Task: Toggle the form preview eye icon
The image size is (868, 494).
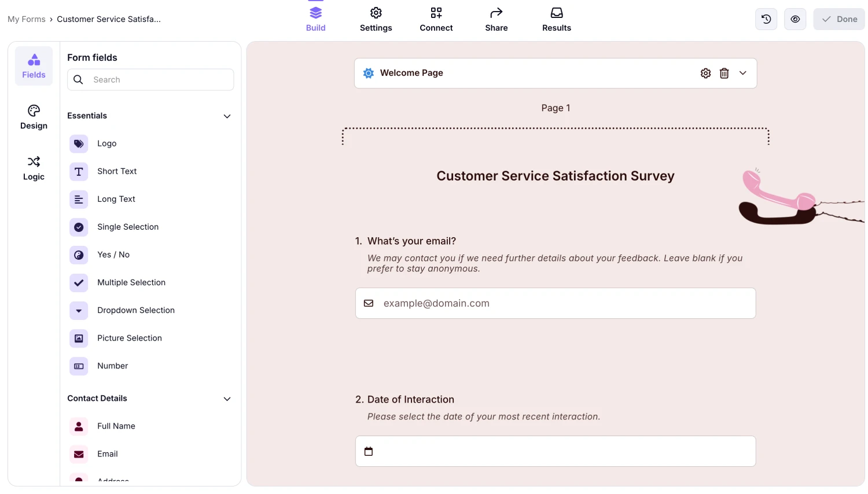Action: [x=795, y=19]
